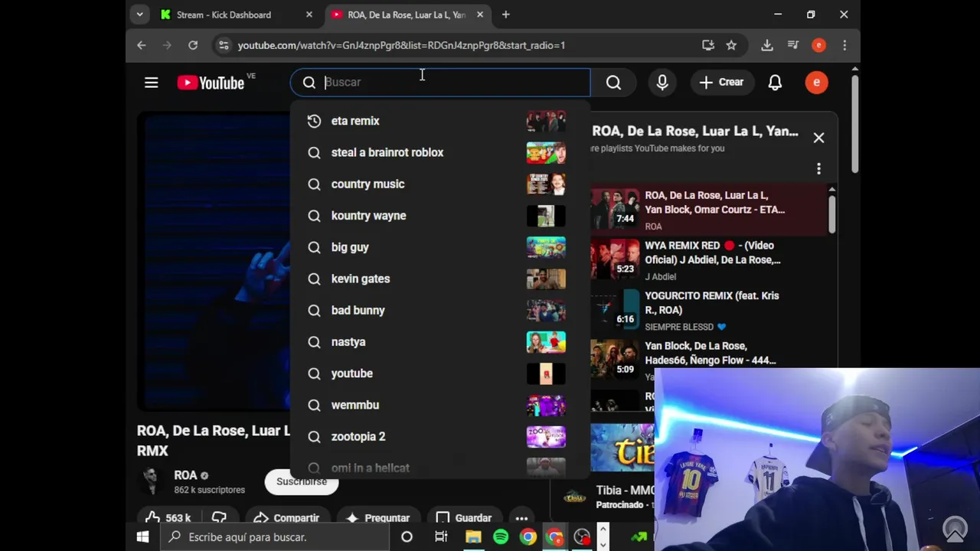Open the tab search dropdown arrow

pos(139,15)
